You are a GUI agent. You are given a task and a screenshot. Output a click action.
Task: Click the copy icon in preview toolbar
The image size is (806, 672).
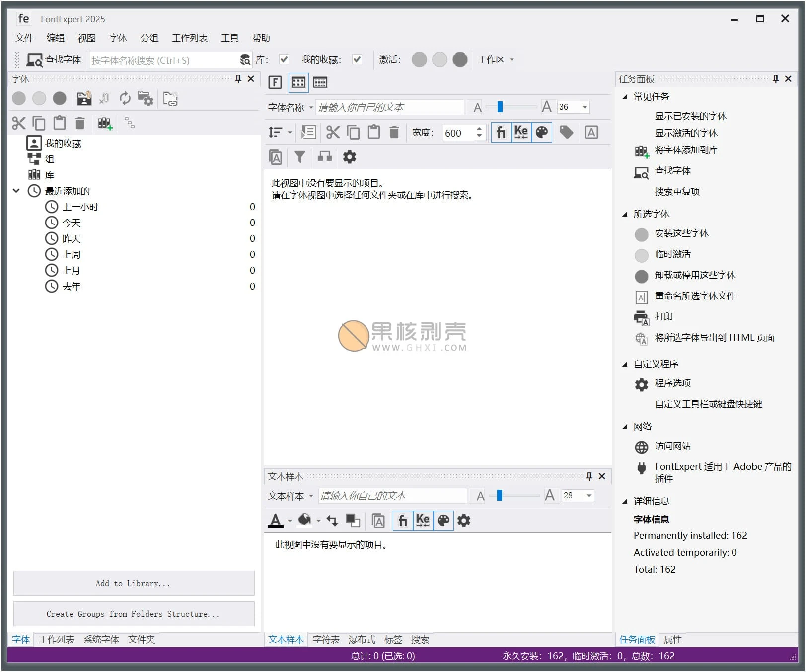coord(353,132)
